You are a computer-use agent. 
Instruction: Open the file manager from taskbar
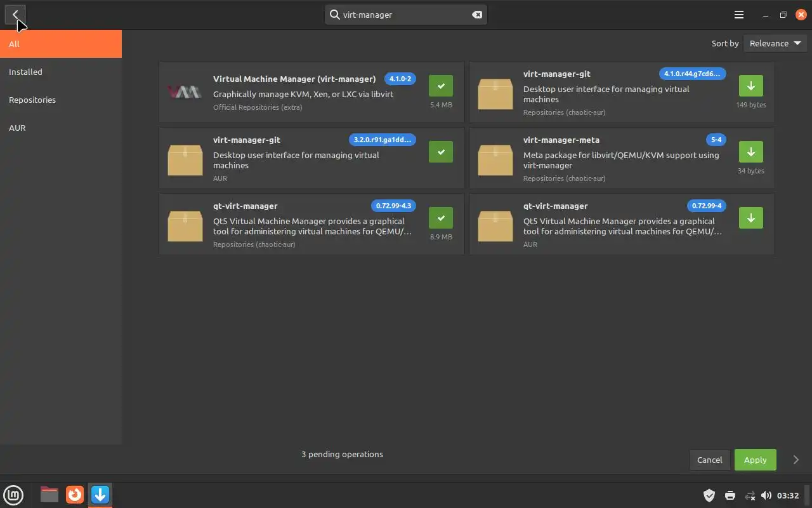coord(49,494)
